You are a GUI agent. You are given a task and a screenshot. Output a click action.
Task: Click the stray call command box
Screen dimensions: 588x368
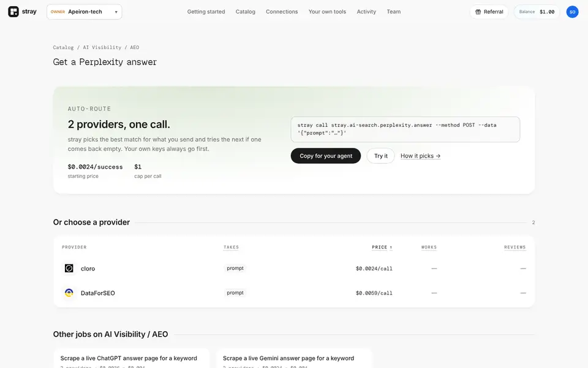pos(405,129)
